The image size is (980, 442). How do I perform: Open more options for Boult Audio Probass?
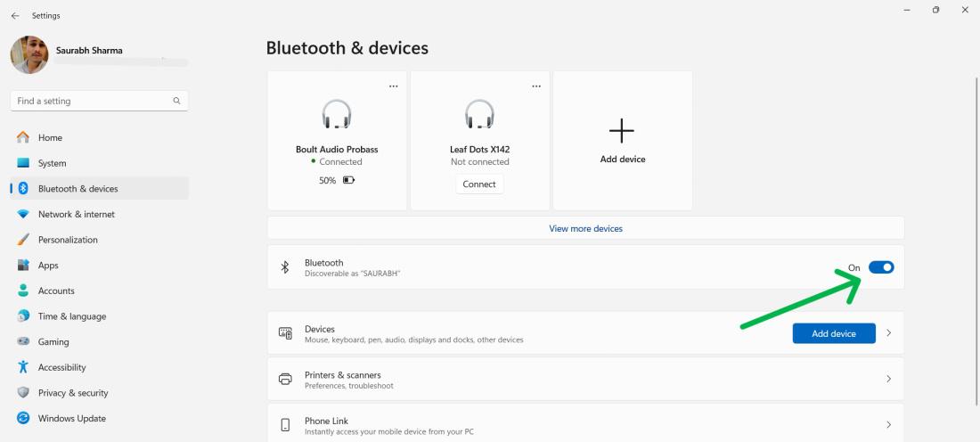pos(393,86)
